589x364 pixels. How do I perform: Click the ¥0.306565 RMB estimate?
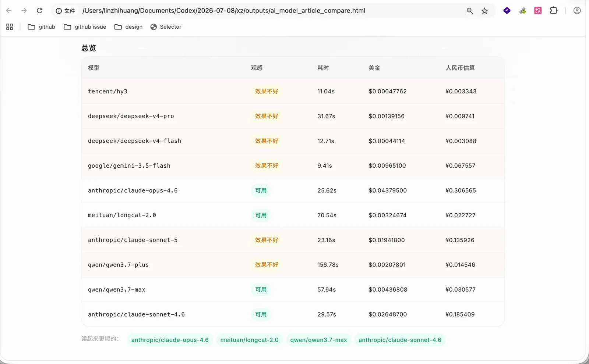click(x=461, y=190)
